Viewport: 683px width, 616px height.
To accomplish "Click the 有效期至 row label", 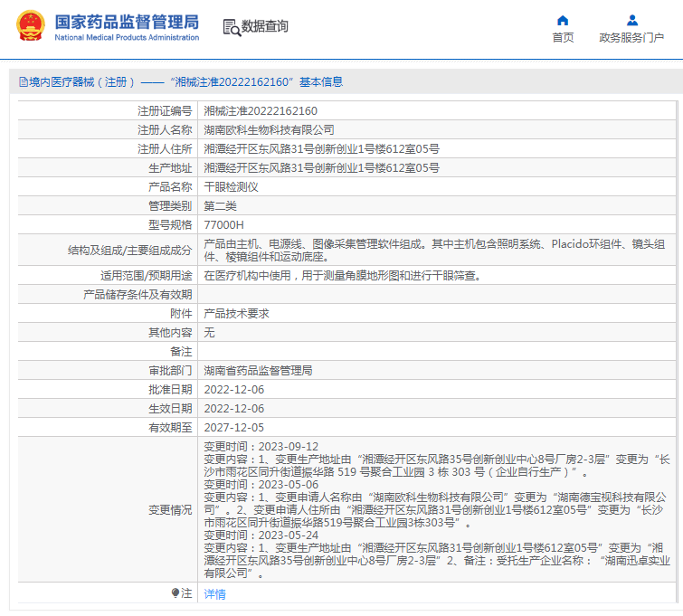I will click(170, 427).
